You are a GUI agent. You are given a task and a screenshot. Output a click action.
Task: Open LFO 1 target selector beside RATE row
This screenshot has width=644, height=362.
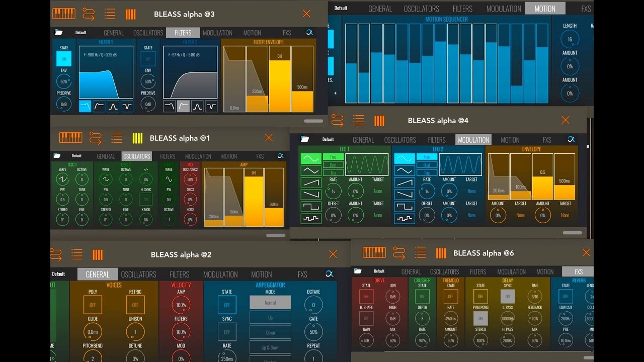pos(378,191)
